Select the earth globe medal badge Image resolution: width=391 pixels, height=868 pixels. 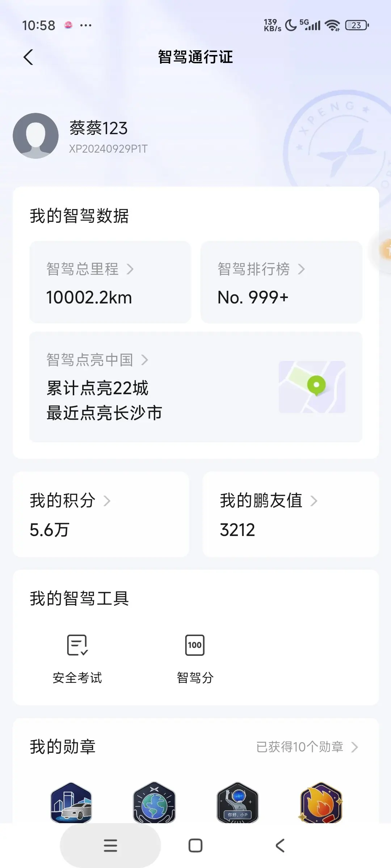click(x=154, y=803)
